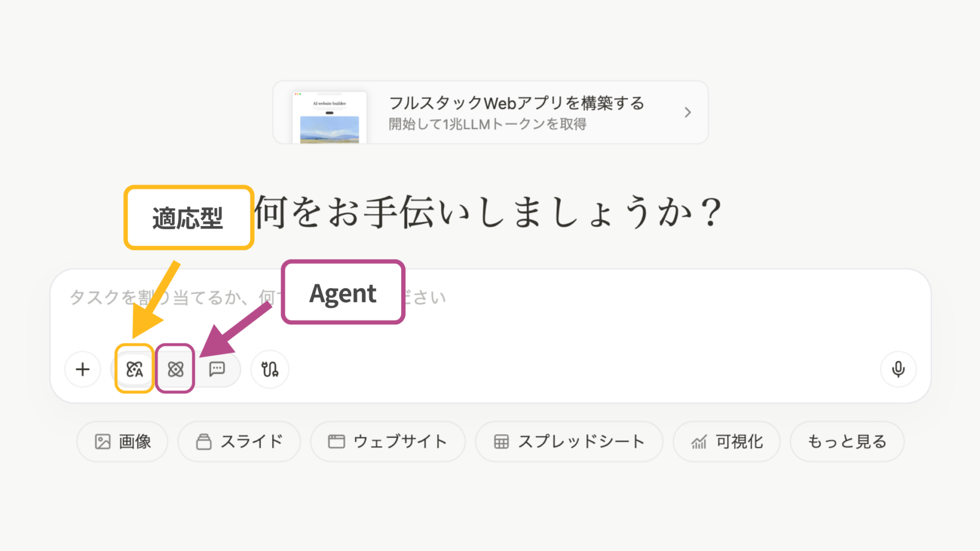Click the chart icon on the 可視化 chip
The width and height of the screenshot is (980, 551).
tap(699, 442)
